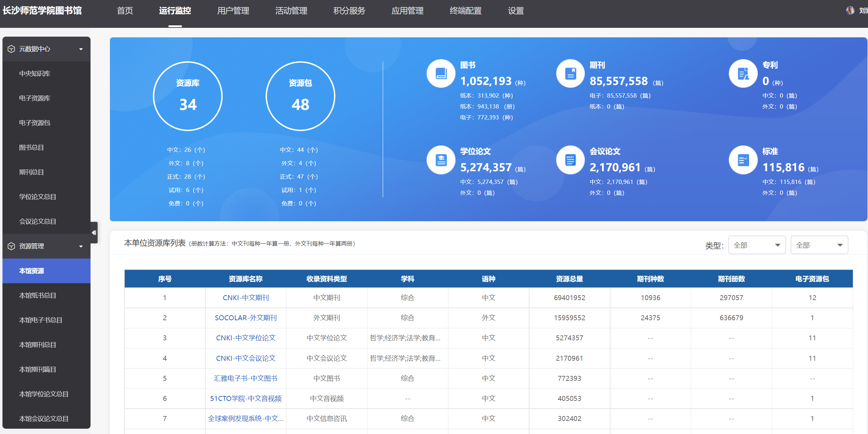Click the 资源库 34 circle indicator
The image size is (868, 434).
(x=188, y=96)
